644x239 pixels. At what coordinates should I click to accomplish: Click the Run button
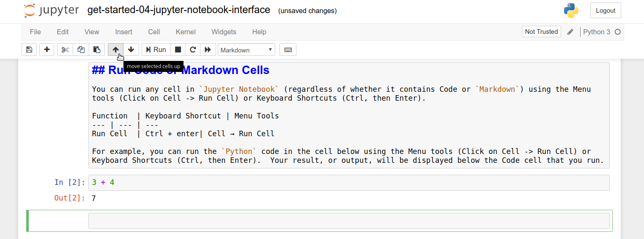click(x=156, y=49)
